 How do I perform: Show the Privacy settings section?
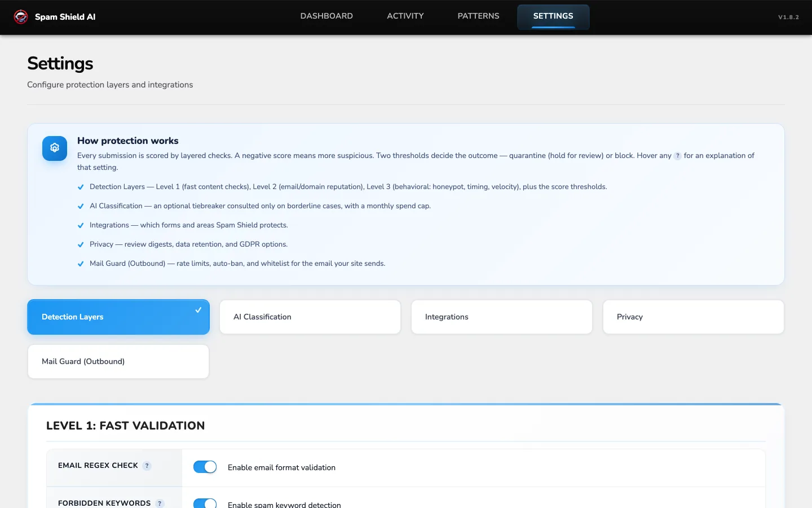pos(694,317)
